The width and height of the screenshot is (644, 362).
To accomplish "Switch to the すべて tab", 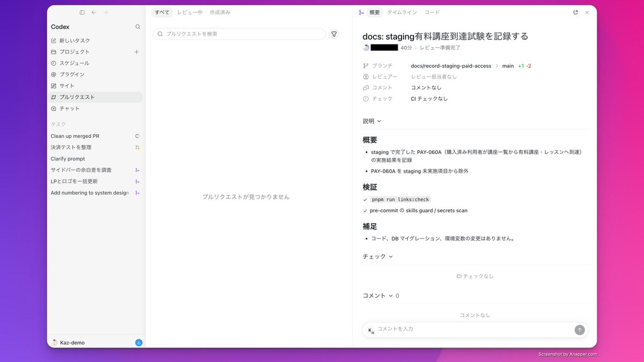I will pyautogui.click(x=162, y=12).
